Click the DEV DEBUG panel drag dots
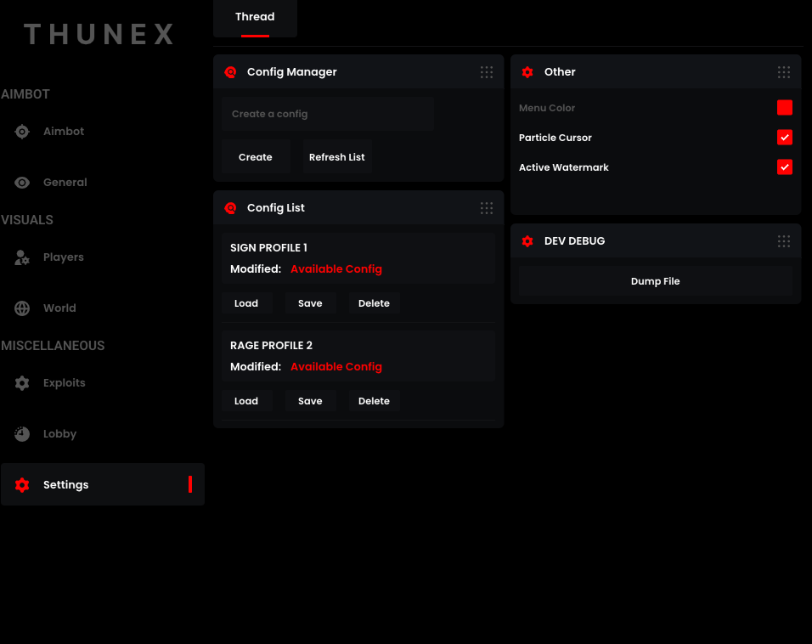This screenshot has height=644, width=812. pos(783,240)
